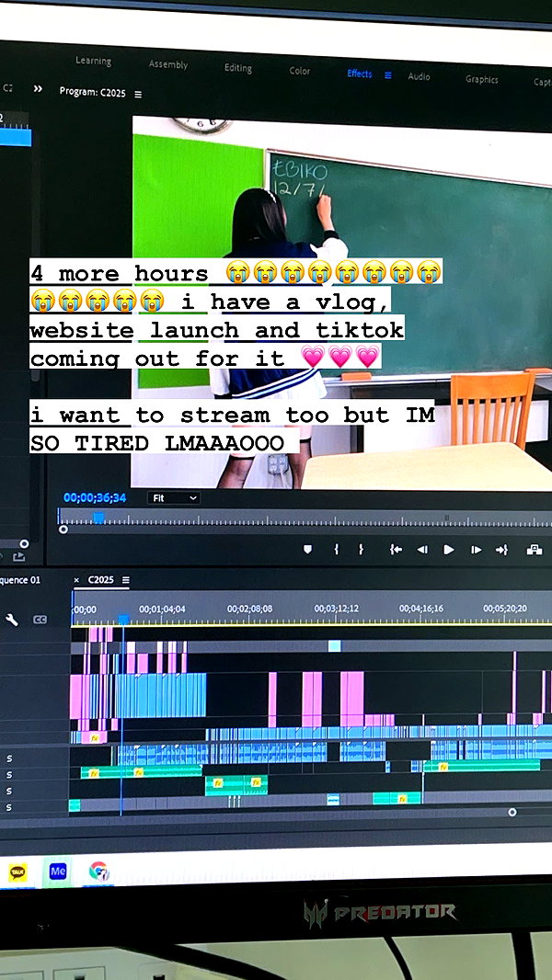This screenshot has height=980, width=552.
Task: Click the fx badge on the pink video clip
Action: click(95, 738)
